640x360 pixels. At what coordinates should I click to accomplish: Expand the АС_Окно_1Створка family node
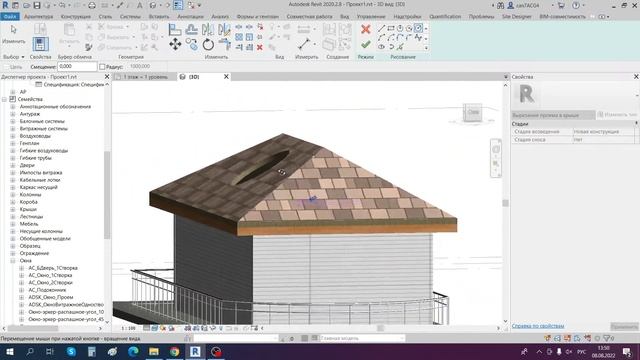click(22, 275)
